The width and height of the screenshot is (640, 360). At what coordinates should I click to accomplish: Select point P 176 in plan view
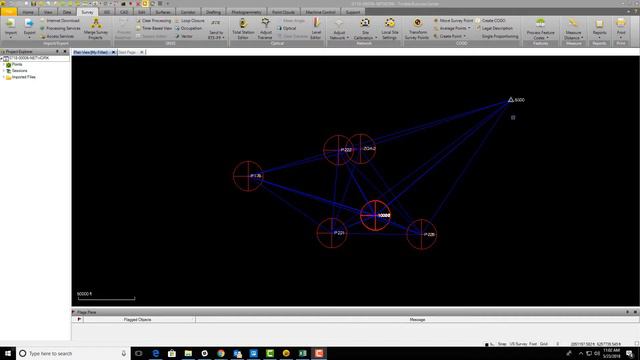tap(248, 176)
